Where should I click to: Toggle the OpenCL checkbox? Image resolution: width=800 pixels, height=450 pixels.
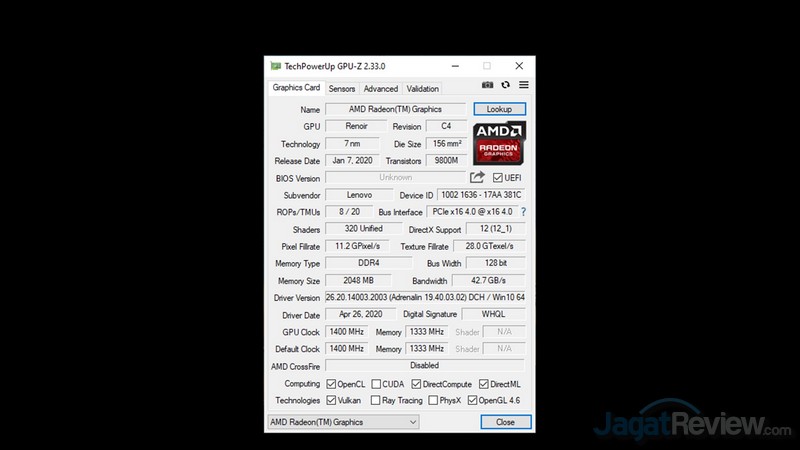coord(331,384)
